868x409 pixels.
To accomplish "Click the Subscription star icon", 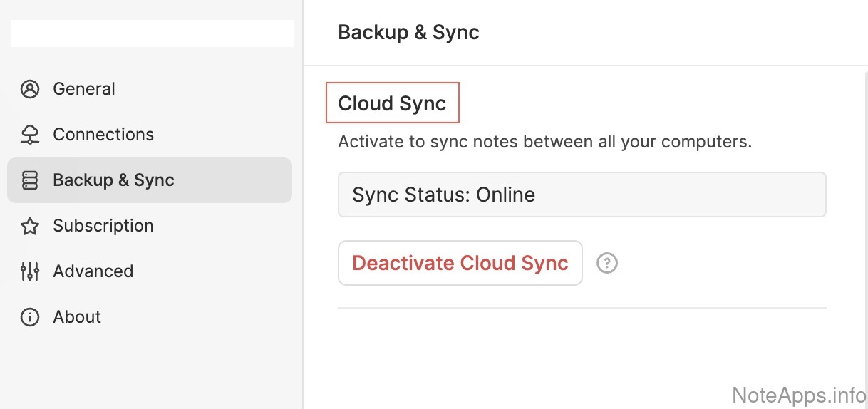I will pyautogui.click(x=30, y=226).
